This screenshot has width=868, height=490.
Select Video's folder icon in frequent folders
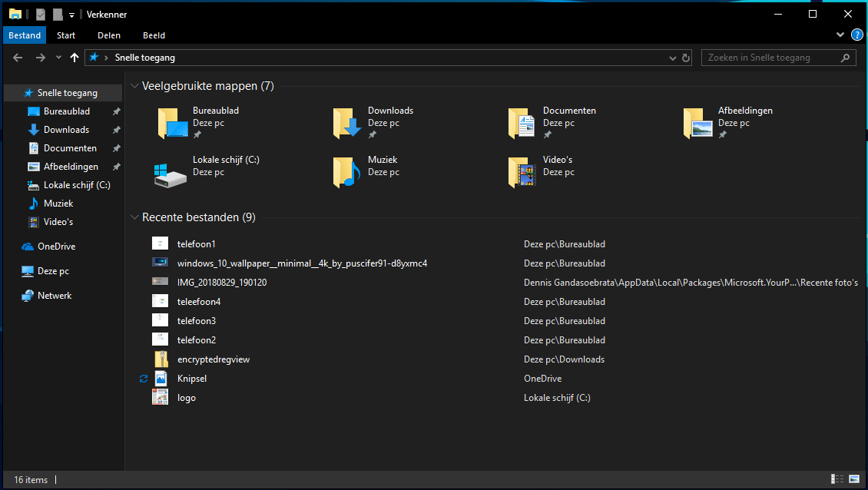pos(522,172)
